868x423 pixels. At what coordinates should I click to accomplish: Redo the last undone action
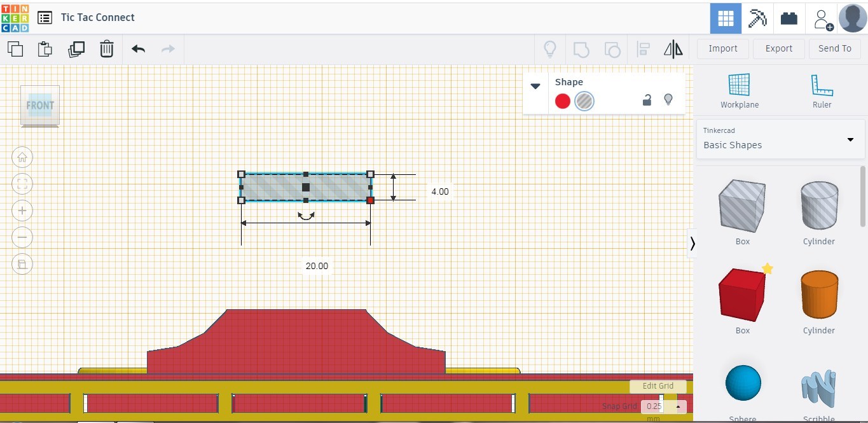pyautogui.click(x=168, y=49)
